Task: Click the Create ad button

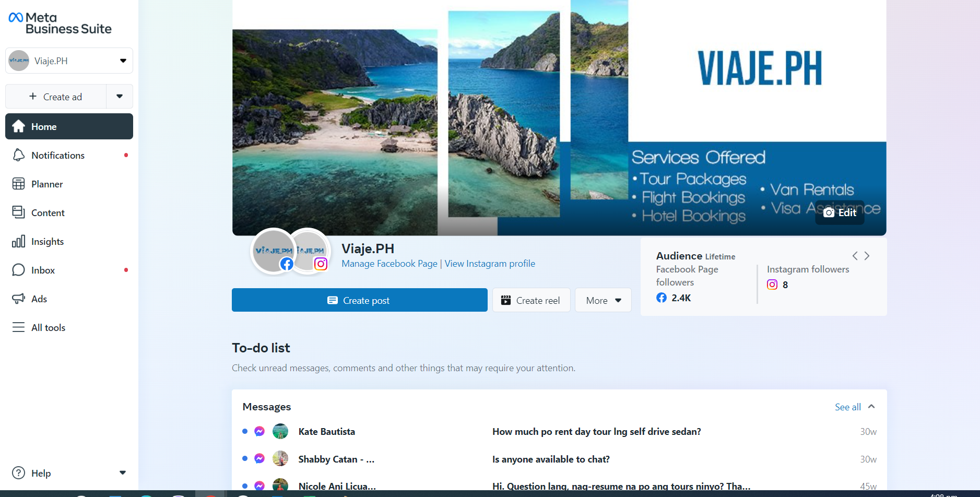Action: tap(56, 97)
